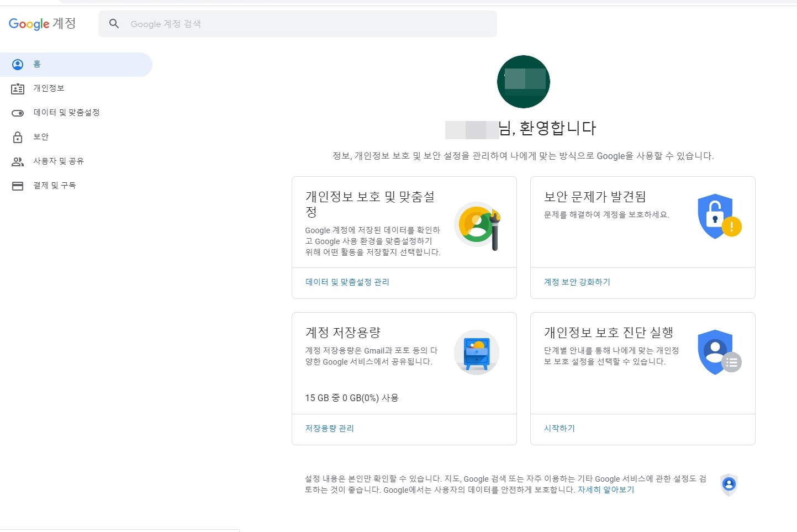Click the Google 계정 logo

[43, 24]
